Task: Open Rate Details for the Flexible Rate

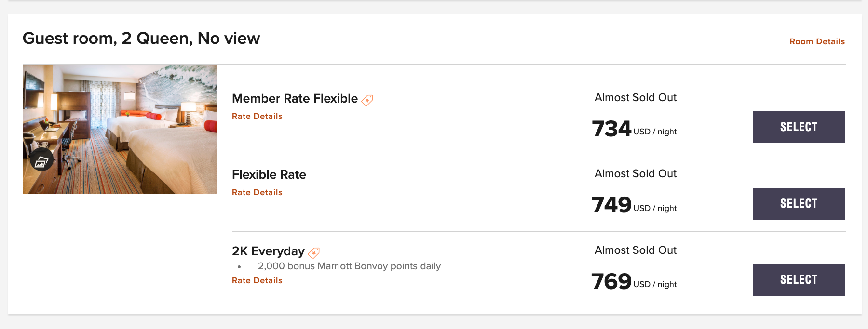Action: [257, 192]
